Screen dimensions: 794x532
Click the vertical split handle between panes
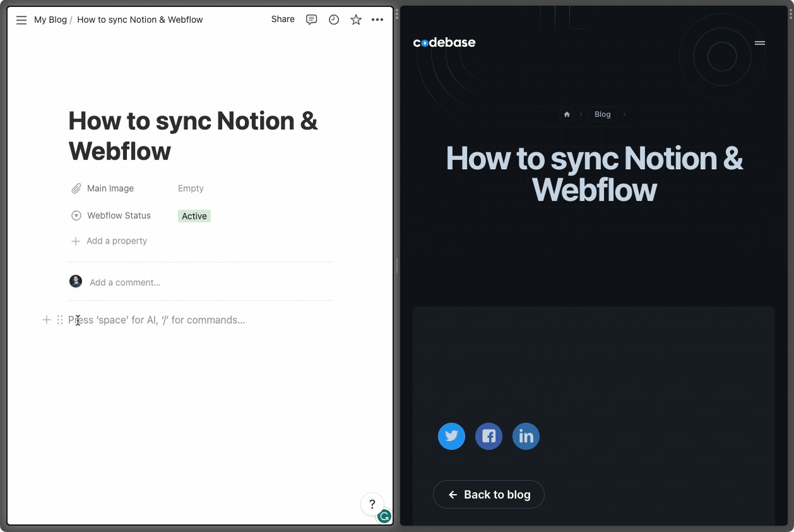point(397,266)
